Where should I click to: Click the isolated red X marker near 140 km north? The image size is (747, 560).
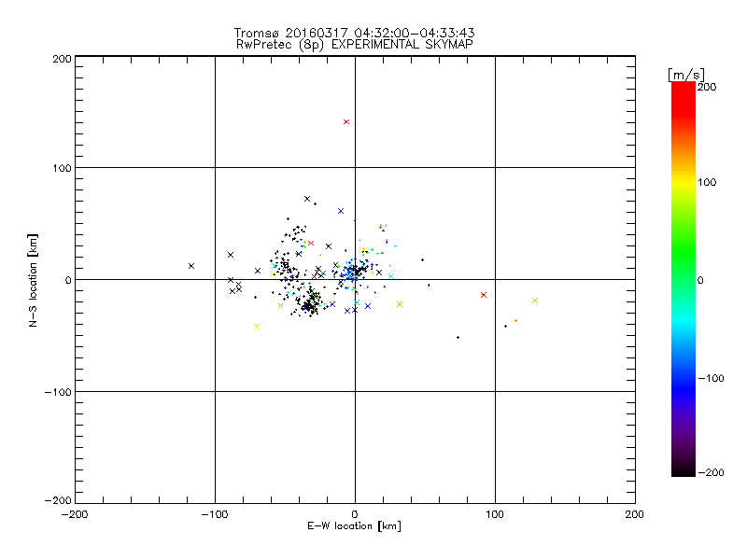point(346,122)
